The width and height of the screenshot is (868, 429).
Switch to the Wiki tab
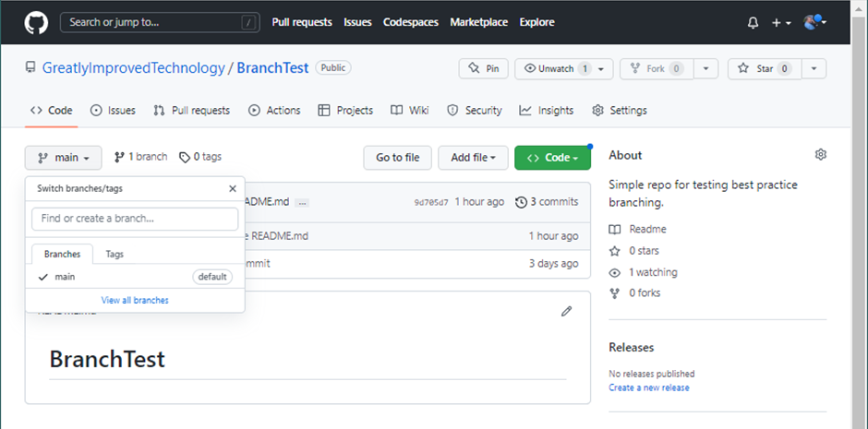tap(410, 110)
